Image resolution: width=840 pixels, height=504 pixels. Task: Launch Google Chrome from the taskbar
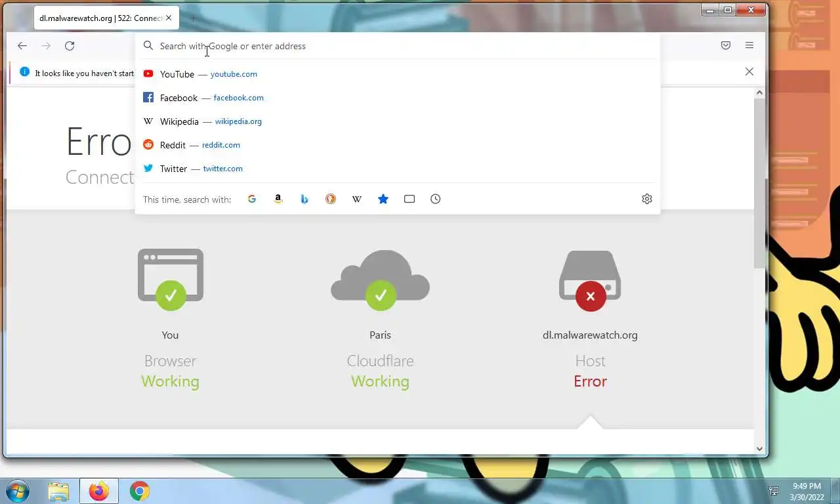(139, 491)
